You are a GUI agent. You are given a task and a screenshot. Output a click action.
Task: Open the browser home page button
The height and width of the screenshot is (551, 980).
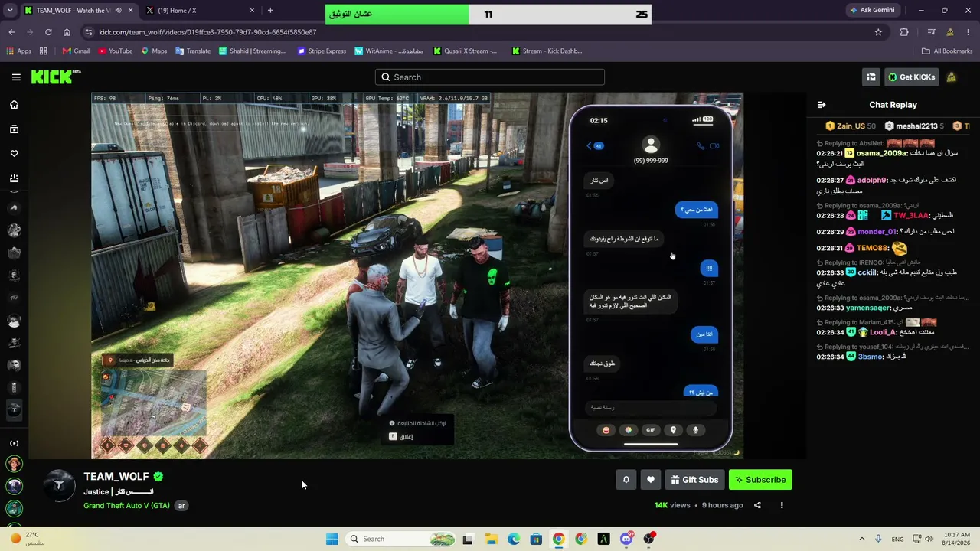[x=67, y=32]
